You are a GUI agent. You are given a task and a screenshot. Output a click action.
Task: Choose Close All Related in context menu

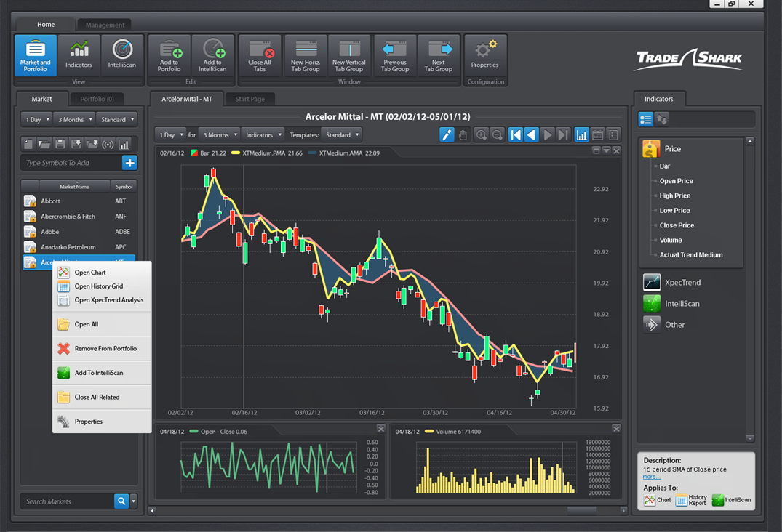pos(102,398)
